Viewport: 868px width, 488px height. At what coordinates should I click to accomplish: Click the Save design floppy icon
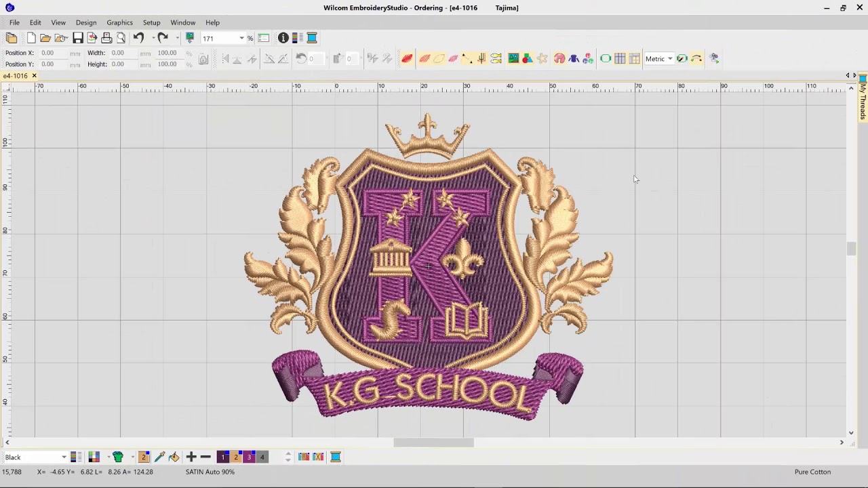78,38
